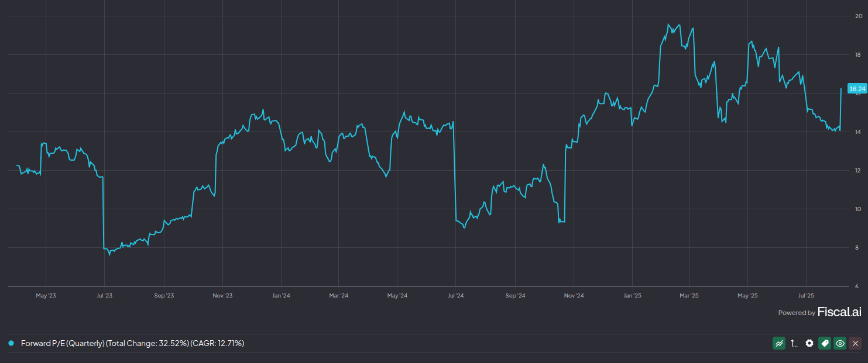The image size is (868, 363).
Task: Click the May '24 axis label
Action: (x=397, y=296)
